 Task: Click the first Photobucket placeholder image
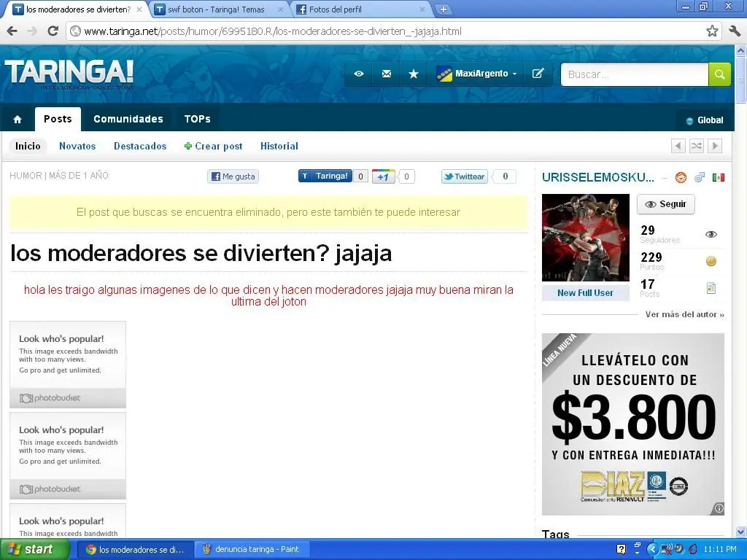[68, 365]
